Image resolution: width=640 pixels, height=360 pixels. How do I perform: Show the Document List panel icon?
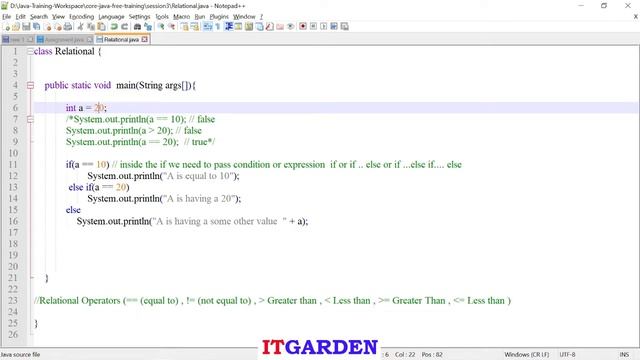point(259,27)
